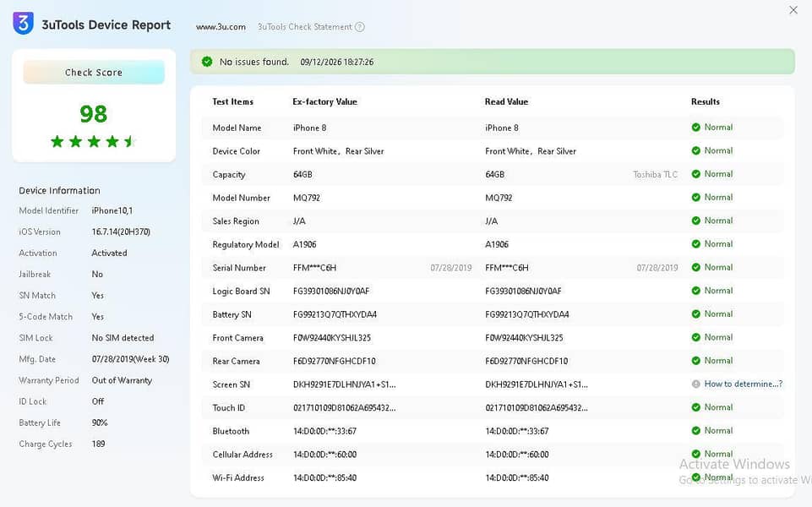Open the 3uTools Check Statement link
Viewport: 812px width, 507px height.
[304, 27]
